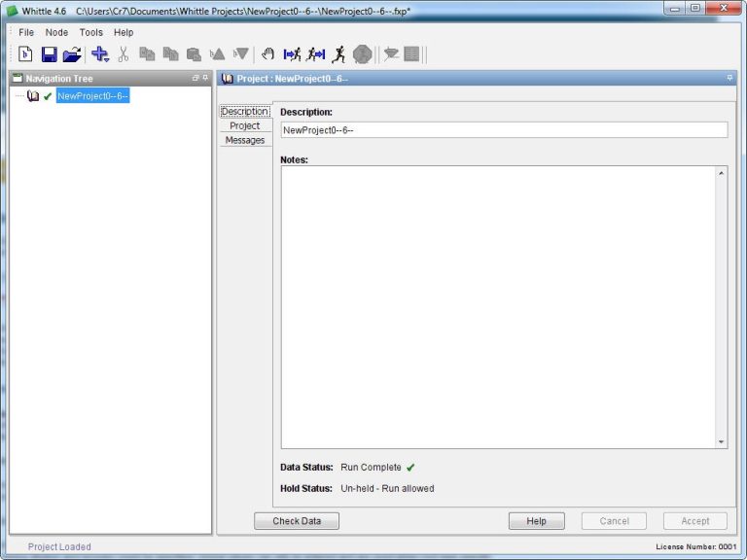The image size is (747, 560).
Task: Click the book icon of the project node
Action: click(x=33, y=95)
